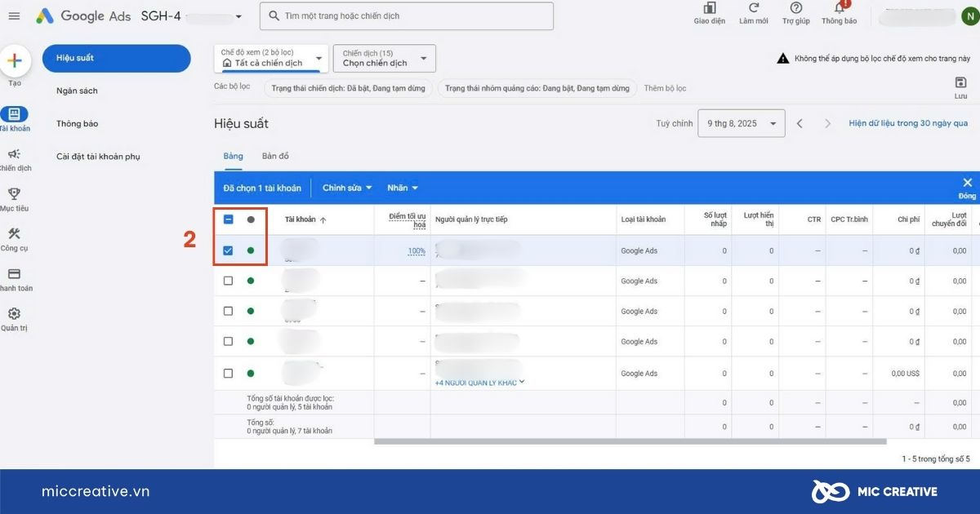
Task: Select Hiệu suất in the side menu
Action: [x=116, y=58]
